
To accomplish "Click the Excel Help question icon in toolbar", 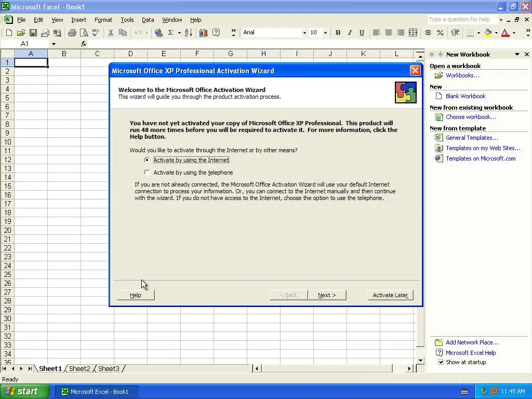I will tap(216, 33).
